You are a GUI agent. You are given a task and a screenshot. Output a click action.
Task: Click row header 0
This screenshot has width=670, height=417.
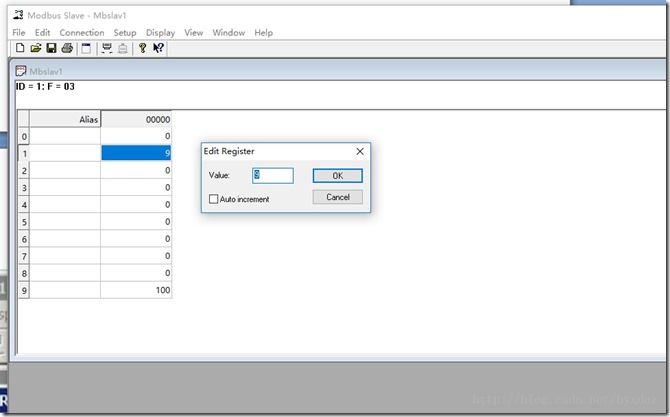click(24, 136)
